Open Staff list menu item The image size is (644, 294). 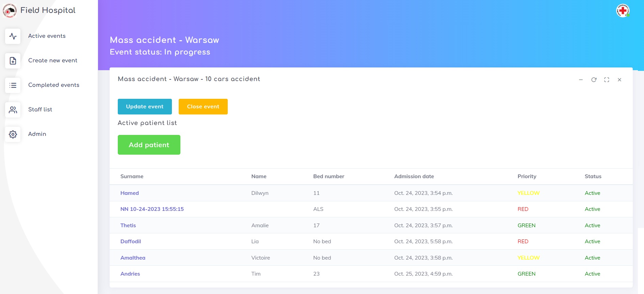40,110
